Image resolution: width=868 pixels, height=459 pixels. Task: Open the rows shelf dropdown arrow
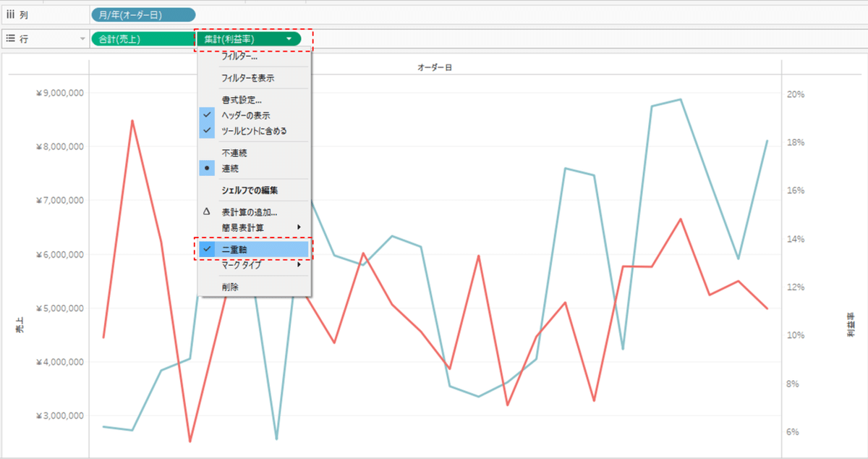click(82, 38)
